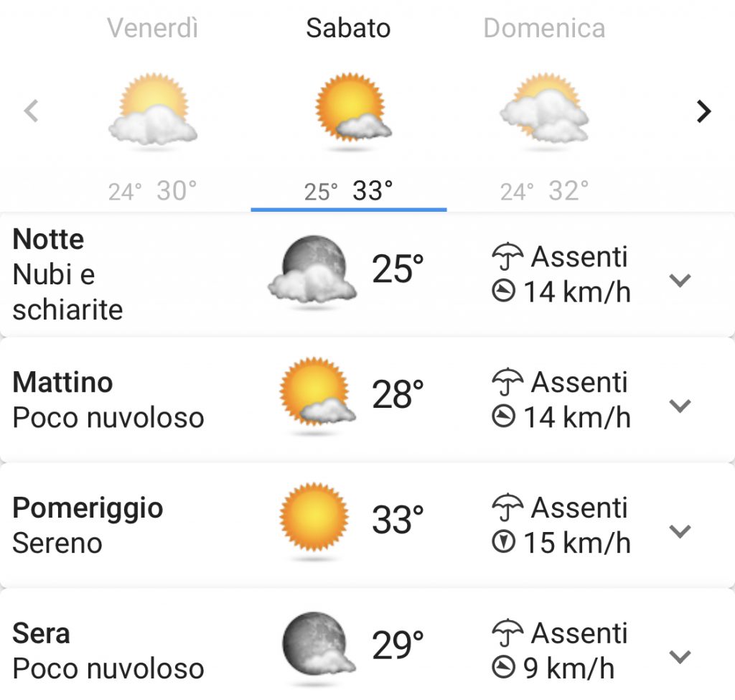This screenshot has width=735, height=700.
Task: Open Mattino Poco nuvoloso row
Action: (x=367, y=400)
